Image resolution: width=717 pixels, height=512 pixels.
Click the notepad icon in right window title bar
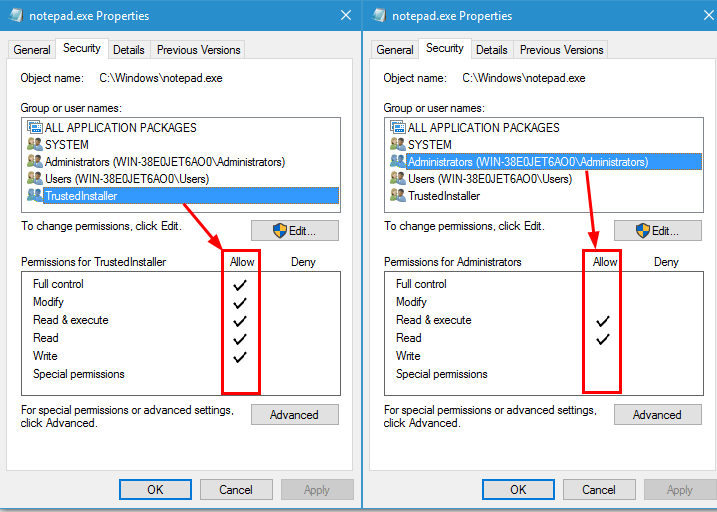pos(379,15)
